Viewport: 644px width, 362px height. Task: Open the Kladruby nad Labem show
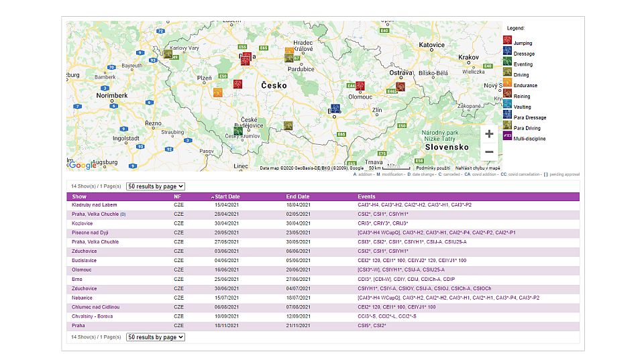point(95,205)
